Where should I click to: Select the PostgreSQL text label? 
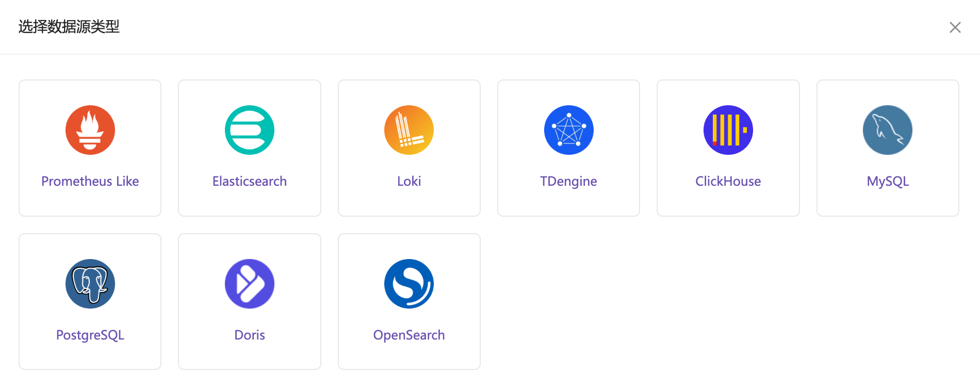pos(90,335)
